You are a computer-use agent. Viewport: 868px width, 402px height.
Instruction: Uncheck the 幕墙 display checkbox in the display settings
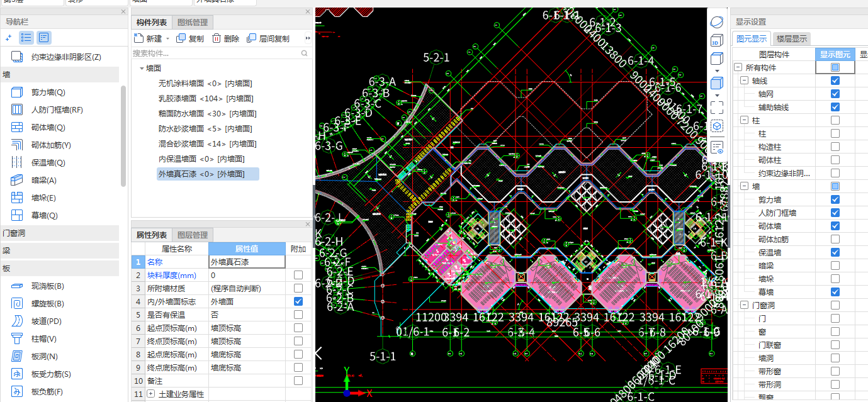pos(835,292)
